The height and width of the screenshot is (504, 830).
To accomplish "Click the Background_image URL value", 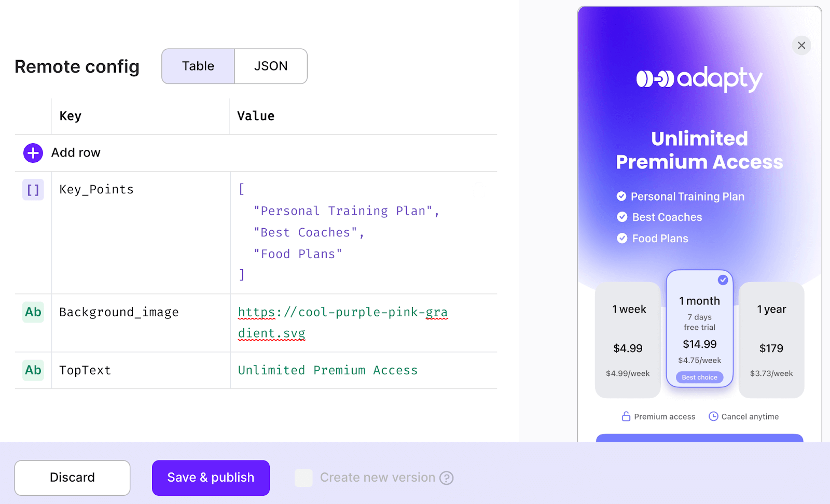I will point(343,323).
